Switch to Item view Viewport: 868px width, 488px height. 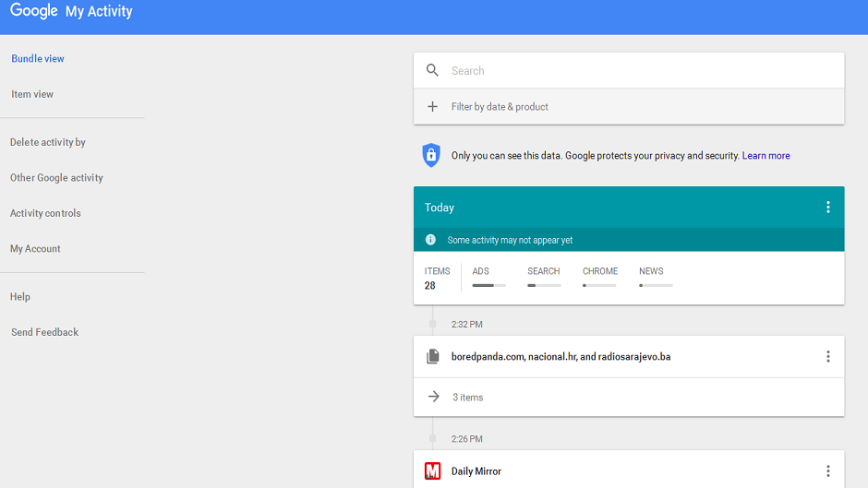[x=32, y=94]
